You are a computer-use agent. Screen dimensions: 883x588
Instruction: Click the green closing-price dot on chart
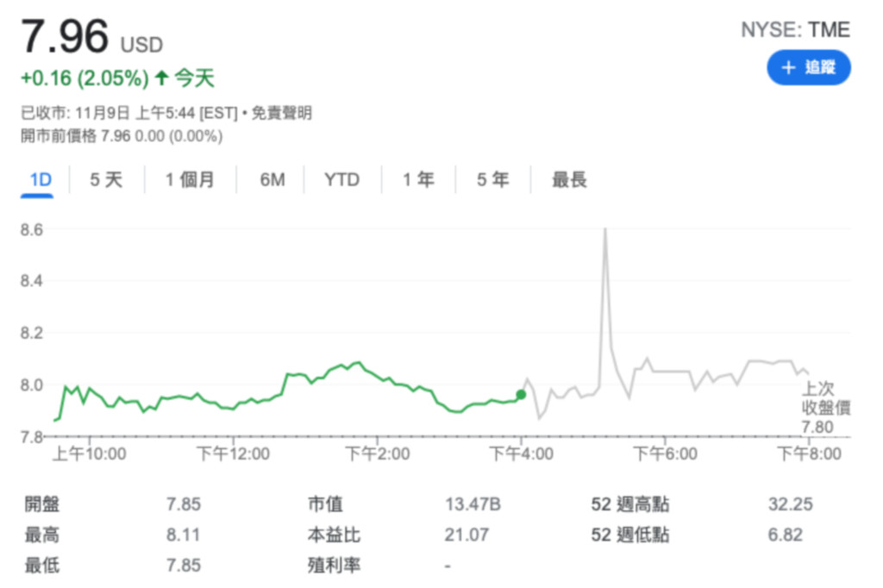point(520,395)
